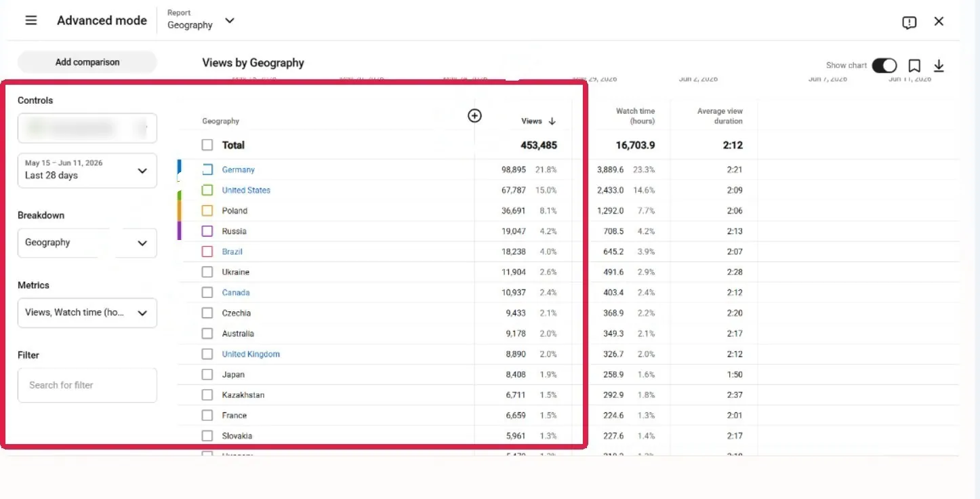Expand the Metrics selection dropdown
The image size is (980, 499).
(x=87, y=313)
